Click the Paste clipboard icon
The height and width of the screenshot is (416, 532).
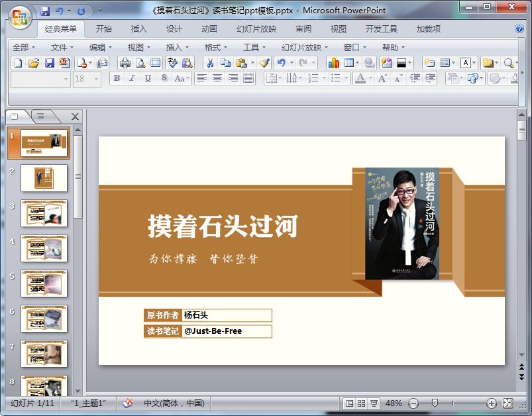(x=241, y=63)
